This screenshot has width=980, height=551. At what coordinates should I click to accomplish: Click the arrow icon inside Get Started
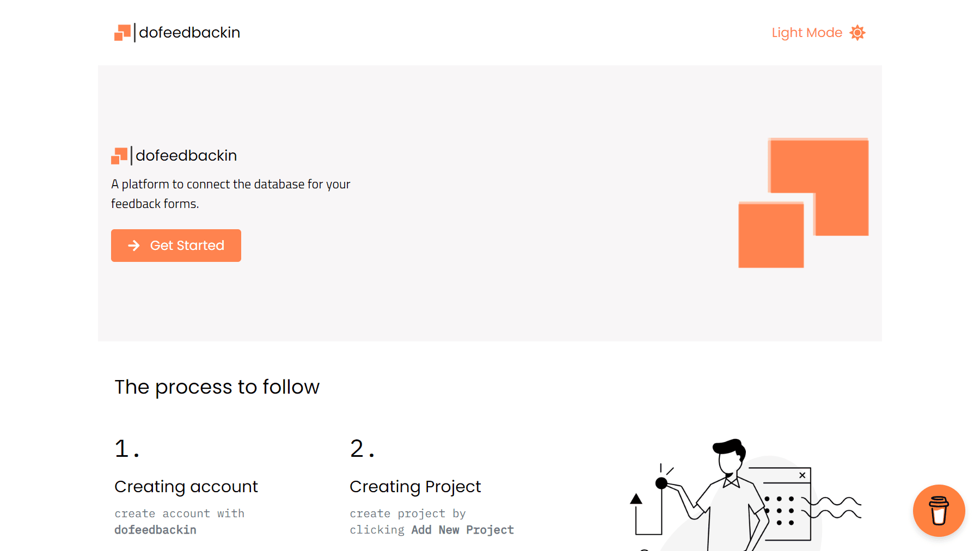(134, 246)
